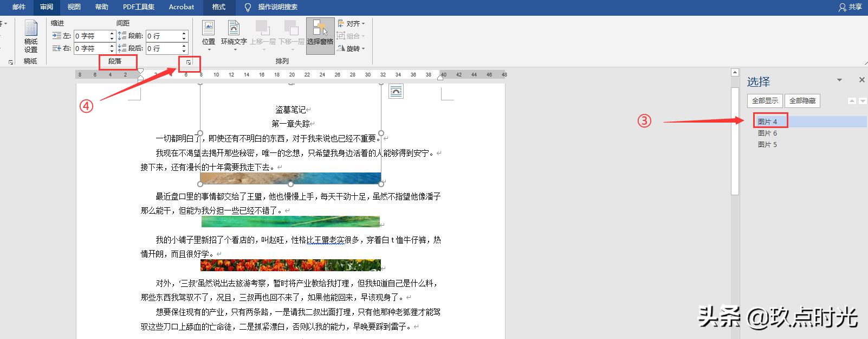Viewport: 868px width, 339px height.
Task: Click the 全部隐藏 hide all button
Action: (x=802, y=100)
